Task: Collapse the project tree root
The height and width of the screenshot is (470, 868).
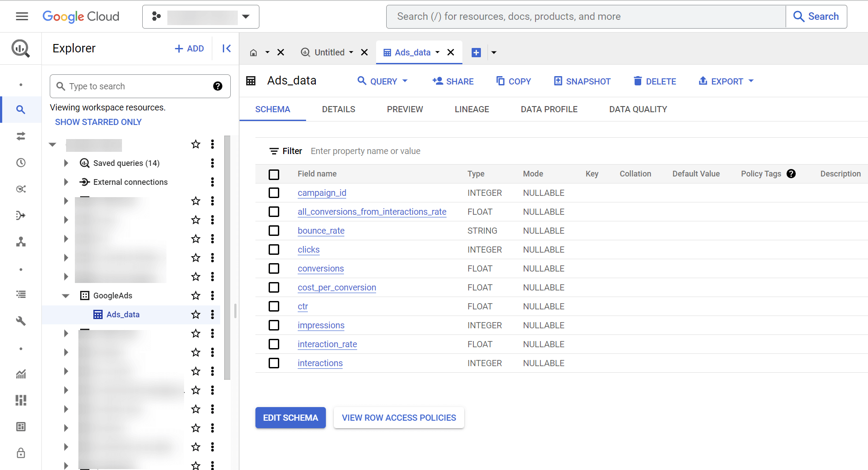Action: (x=52, y=144)
